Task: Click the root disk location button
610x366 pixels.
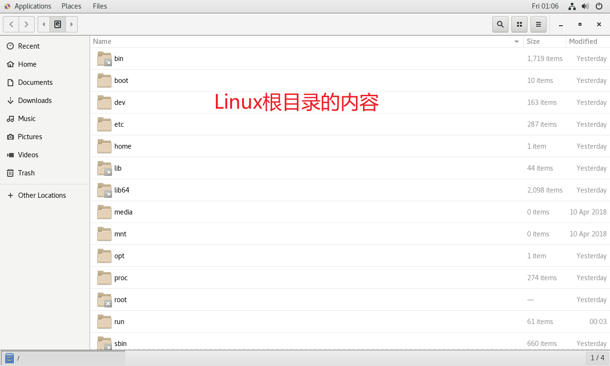Action: click(x=58, y=25)
